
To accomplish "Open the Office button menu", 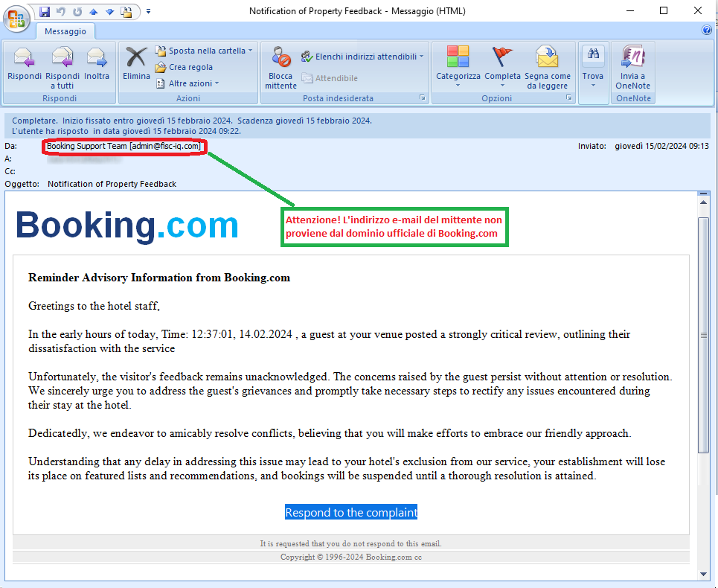I will click(x=16, y=19).
